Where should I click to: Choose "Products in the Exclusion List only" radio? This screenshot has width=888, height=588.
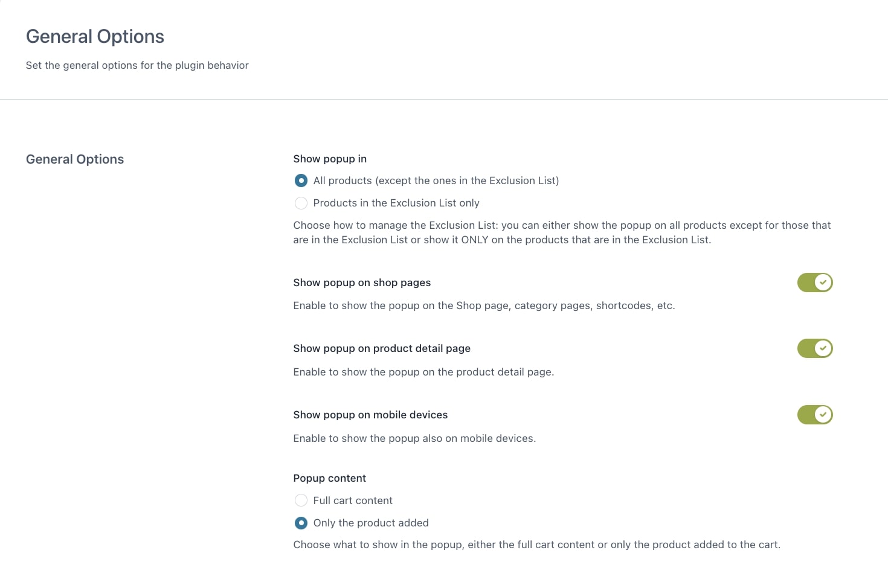[301, 203]
